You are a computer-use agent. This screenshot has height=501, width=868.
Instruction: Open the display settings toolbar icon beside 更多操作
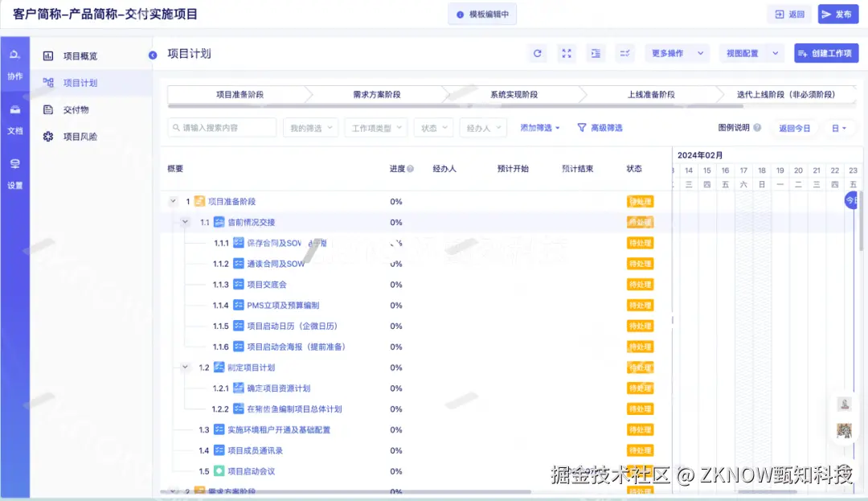pos(625,53)
